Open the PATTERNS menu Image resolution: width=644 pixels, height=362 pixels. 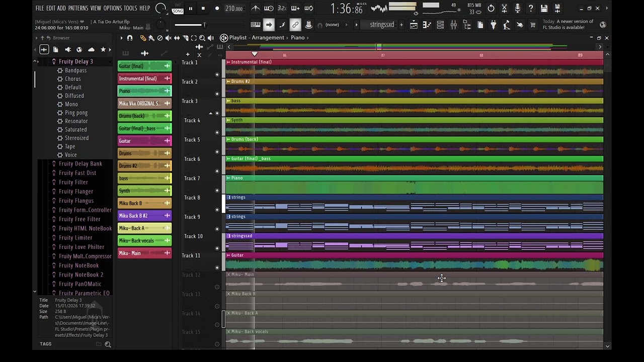[x=78, y=8]
